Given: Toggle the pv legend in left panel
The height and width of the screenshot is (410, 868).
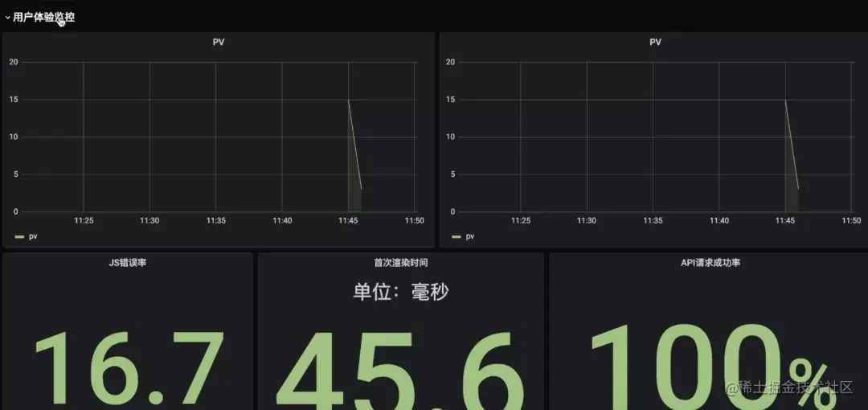Looking at the screenshot, I should point(33,236).
